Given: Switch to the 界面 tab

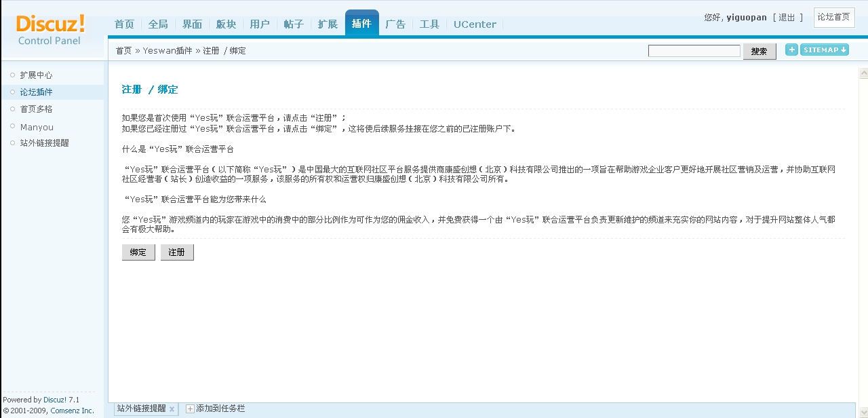Looking at the screenshot, I should 192,24.
